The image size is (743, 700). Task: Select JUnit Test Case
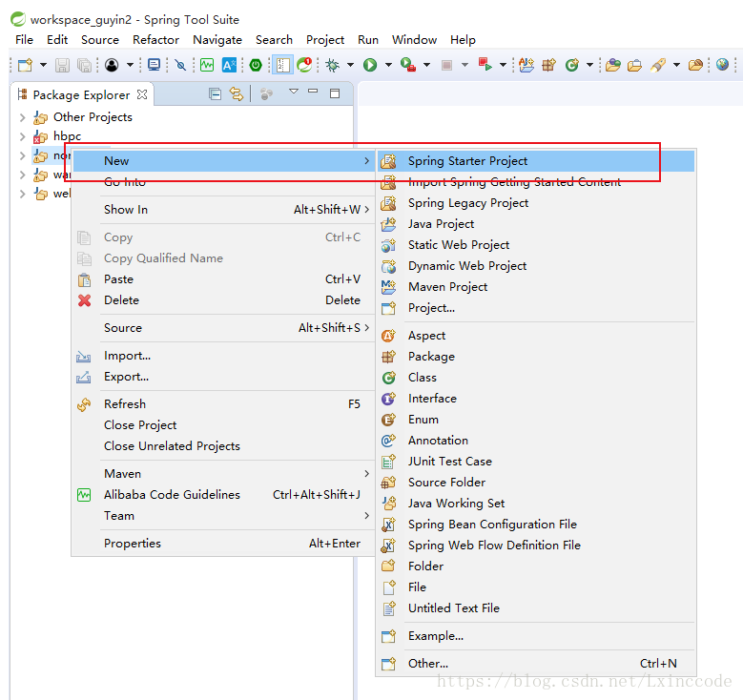point(536,462)
